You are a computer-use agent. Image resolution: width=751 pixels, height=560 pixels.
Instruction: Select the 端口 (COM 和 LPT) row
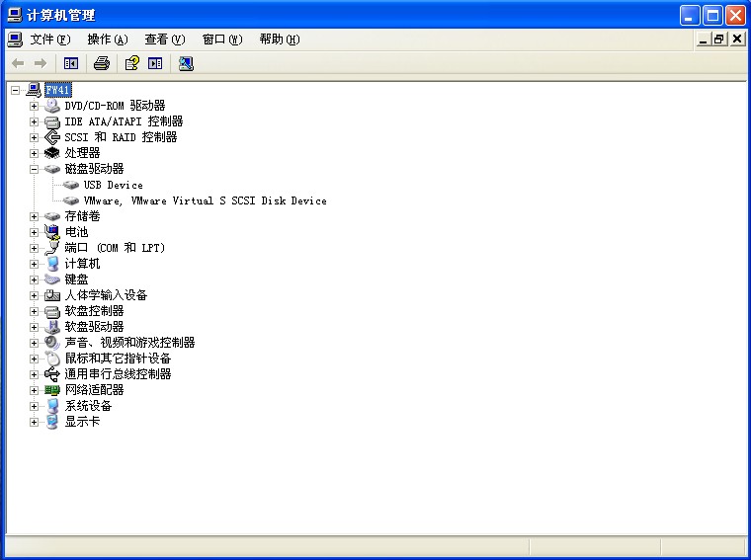click(115, 248)
